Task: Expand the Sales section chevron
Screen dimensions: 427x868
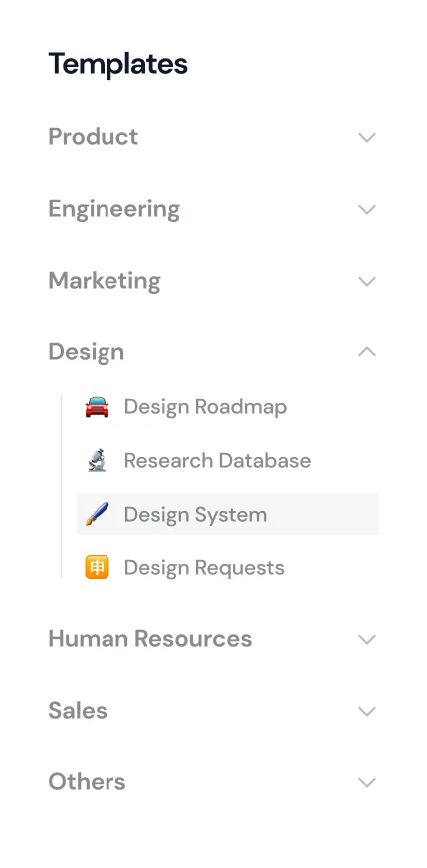Action: click(x=367, y=711)
